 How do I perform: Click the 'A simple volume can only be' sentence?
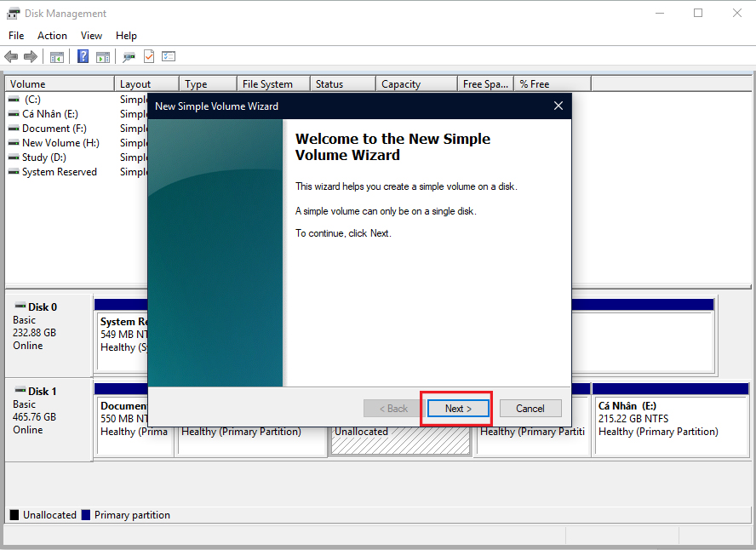coord(386,211)
